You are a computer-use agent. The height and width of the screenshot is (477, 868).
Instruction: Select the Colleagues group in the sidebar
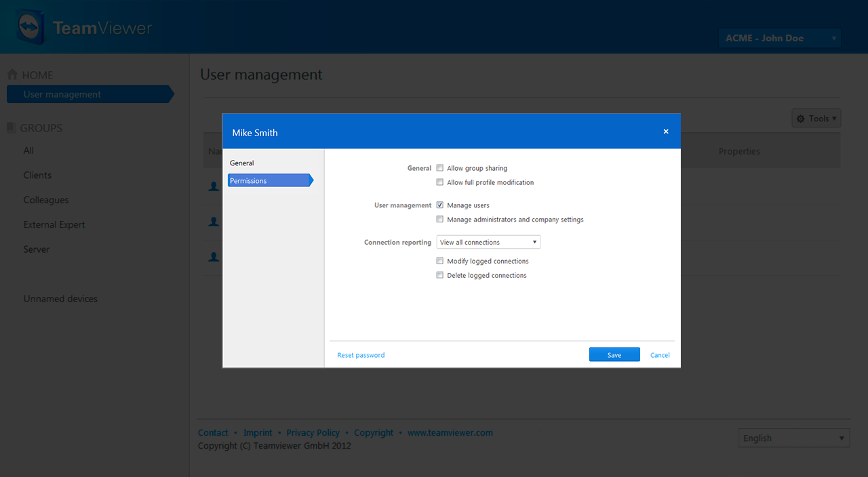click(x=45, y=200)
